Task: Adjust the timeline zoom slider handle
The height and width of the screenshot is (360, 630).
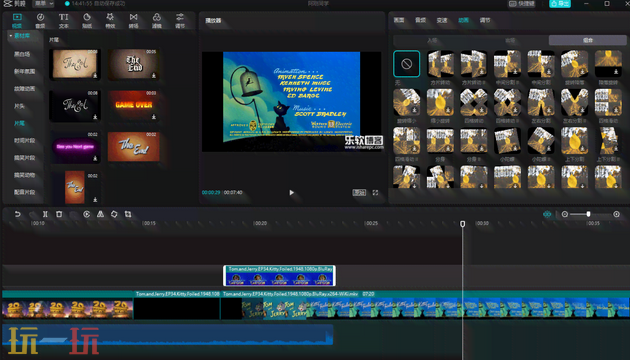Action: coord(588,214)
